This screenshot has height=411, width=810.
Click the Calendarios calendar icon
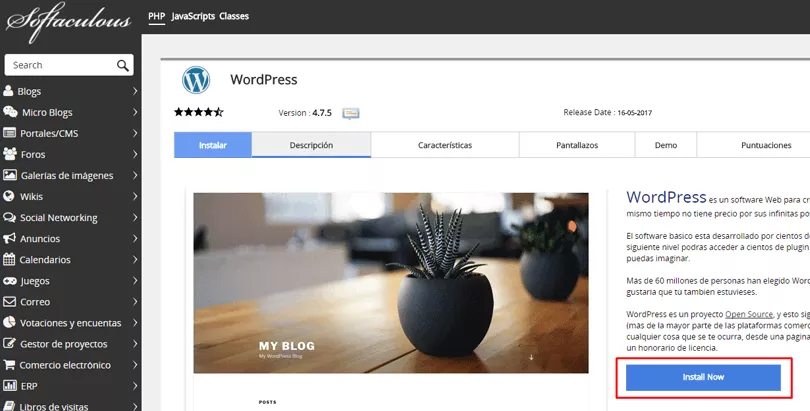point(9,259)
